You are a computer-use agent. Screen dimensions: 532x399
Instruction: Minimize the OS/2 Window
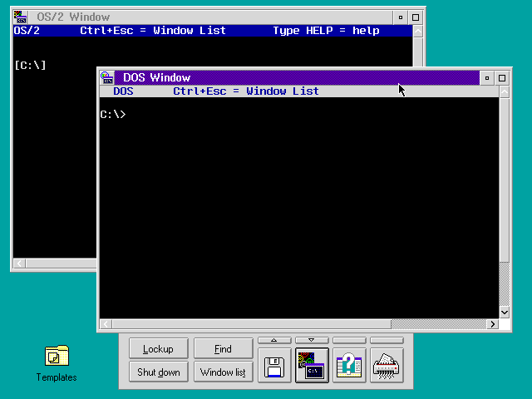point(401,17)
